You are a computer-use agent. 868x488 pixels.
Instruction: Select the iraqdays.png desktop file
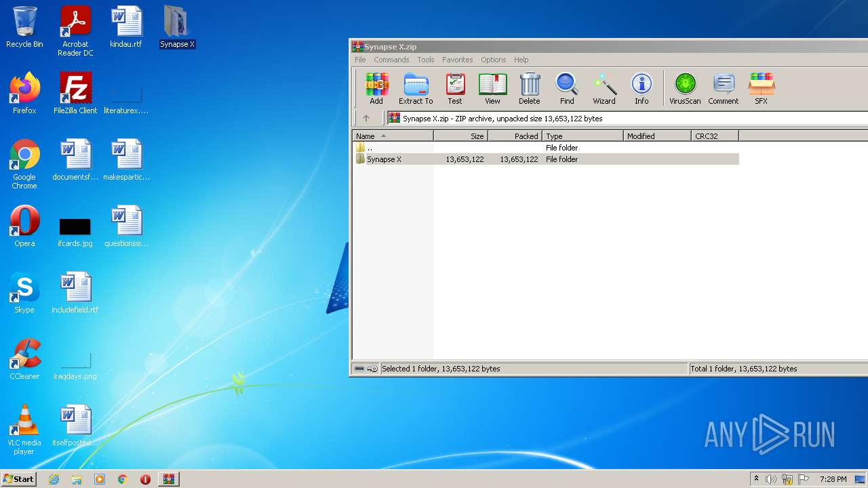click(75, 365)
